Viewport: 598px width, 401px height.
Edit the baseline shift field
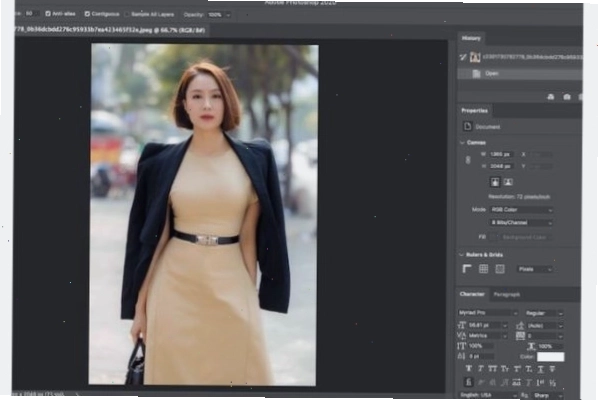point(481,356)
